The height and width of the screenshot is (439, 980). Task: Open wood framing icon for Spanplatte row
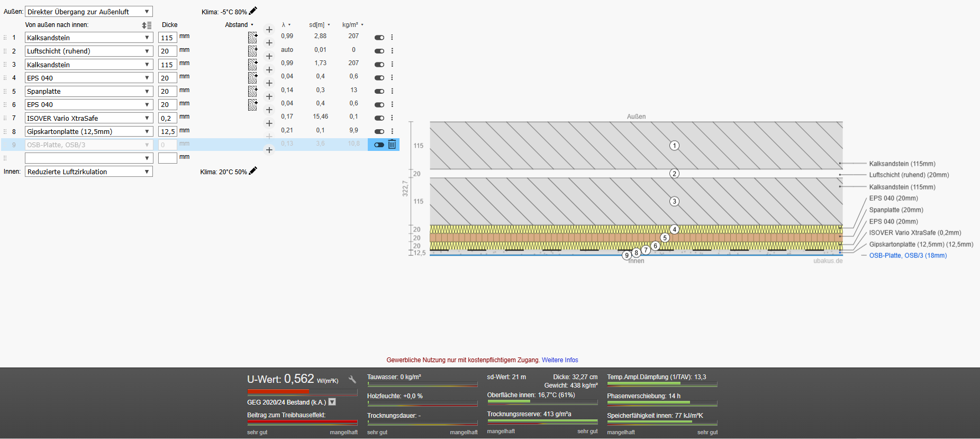pos(253,91)
